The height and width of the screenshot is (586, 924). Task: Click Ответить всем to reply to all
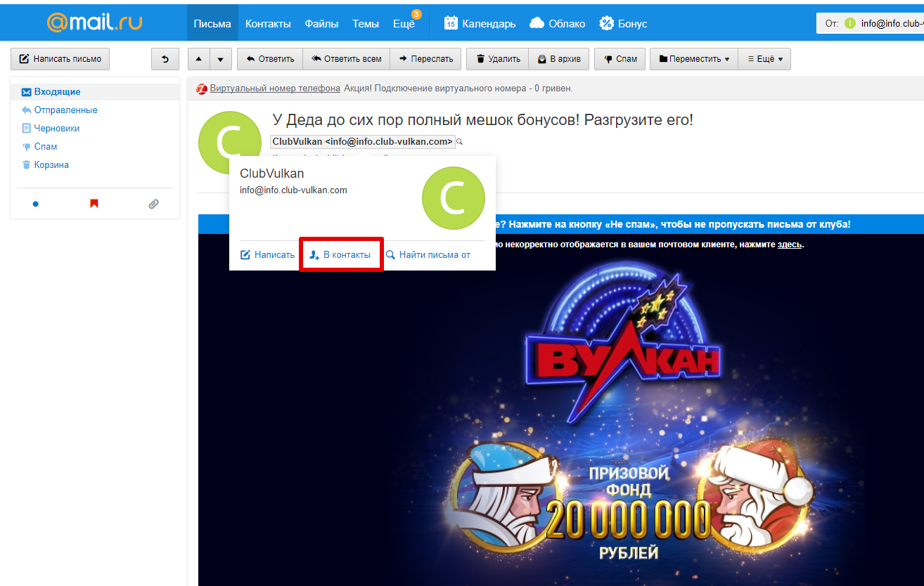(x=346, y=59)
